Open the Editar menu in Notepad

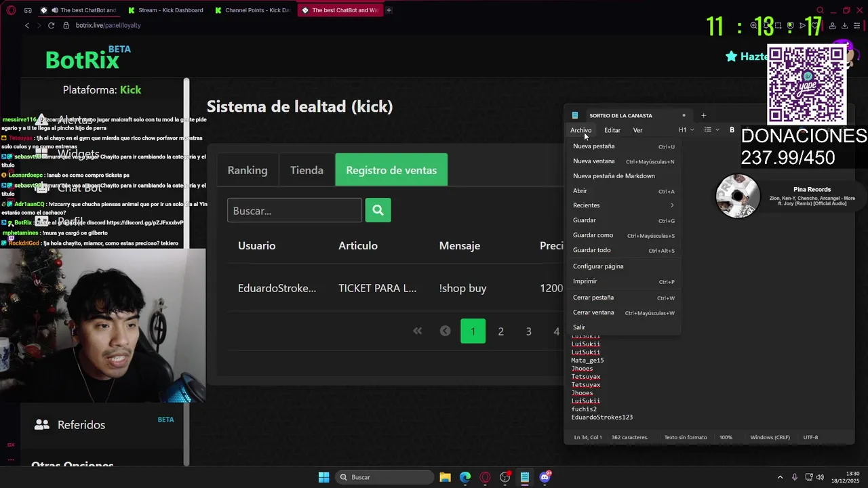(612, 130)
